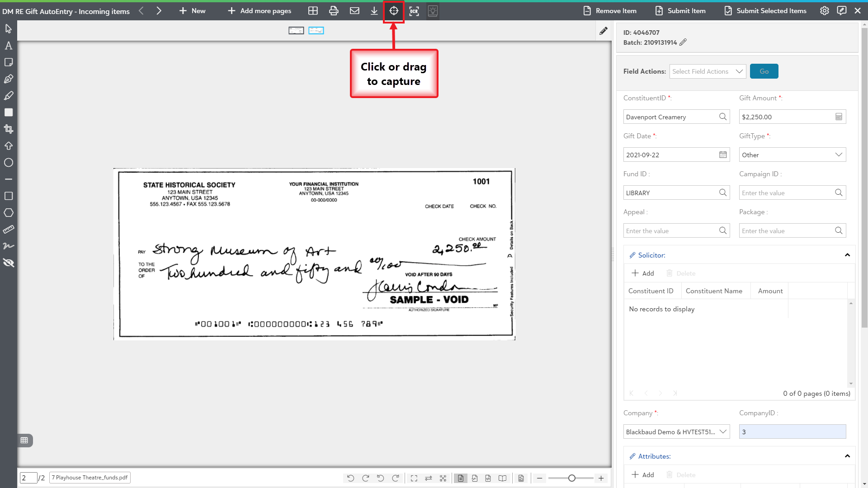Collapse the Solicitor section
This screenshot has height=488, width=868.
(847, 255)
